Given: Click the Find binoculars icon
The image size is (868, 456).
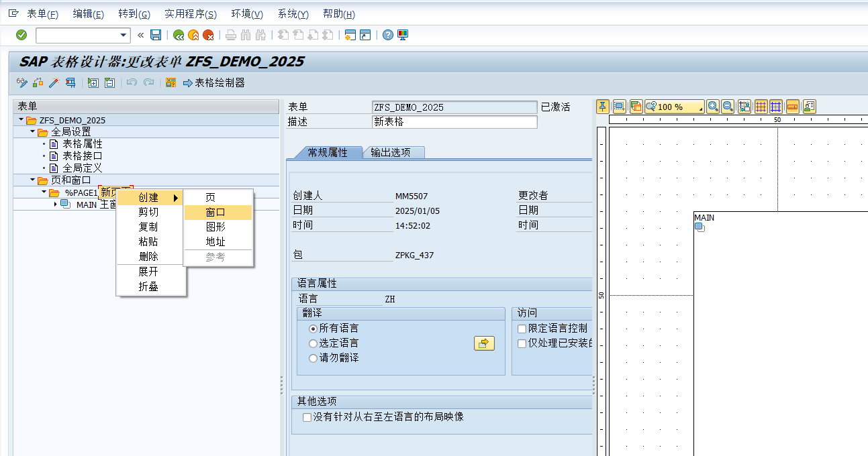Looking at the screenshot, I should [x=246, y=35].
